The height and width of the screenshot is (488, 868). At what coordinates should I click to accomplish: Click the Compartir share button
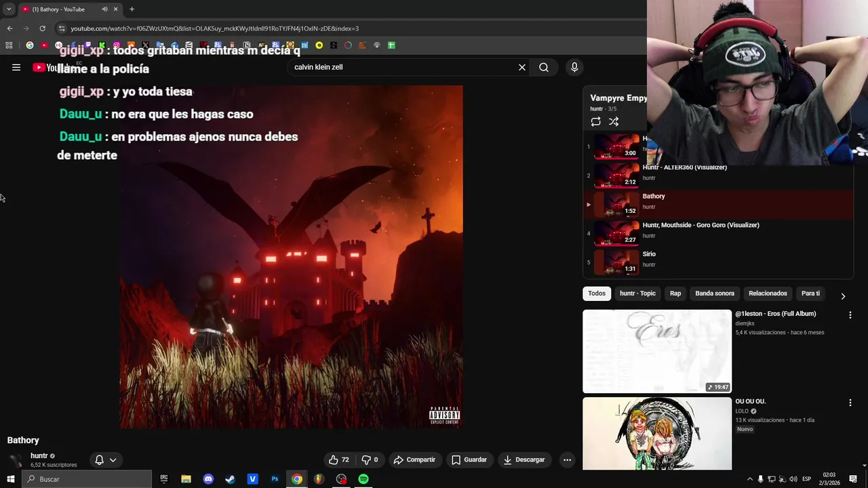coord(414,460)
